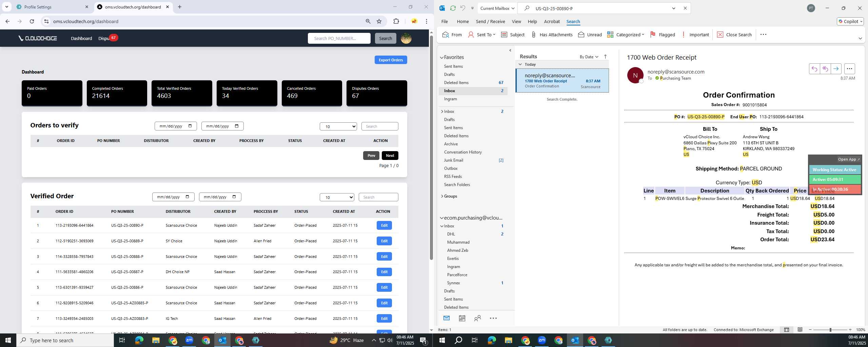Viewport: 868px width, 347px height.
Task: Click the dashboard Search button
Action: 386,38
